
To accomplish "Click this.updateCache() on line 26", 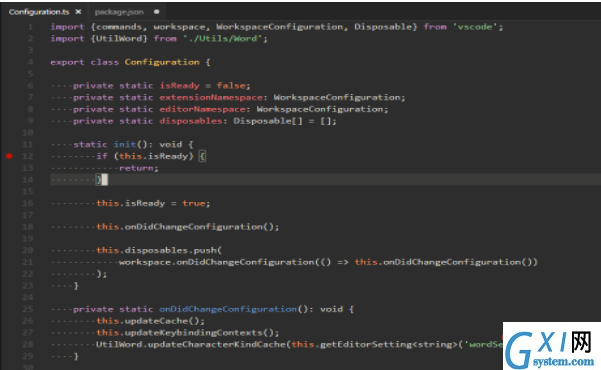I will click(x=150, y=321).
